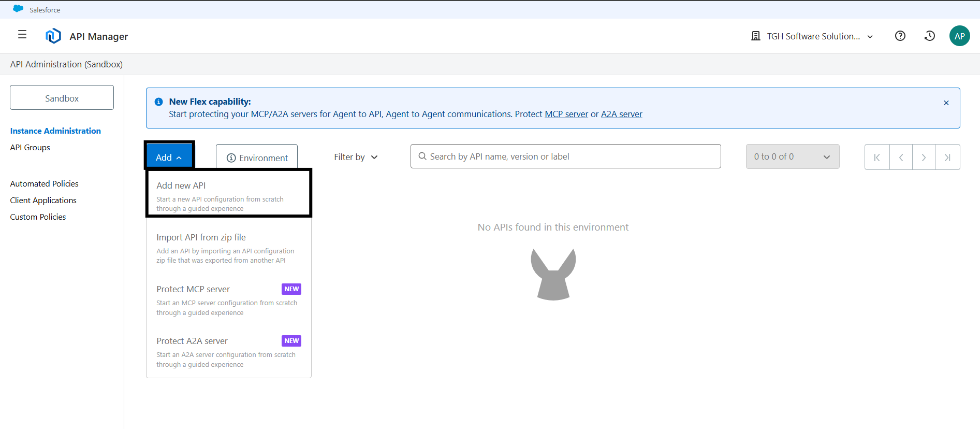Viewport: 980px width, 429px height.
Task: Click NEW badge beside Protect MCP server
Action: [x=291, y=289]
